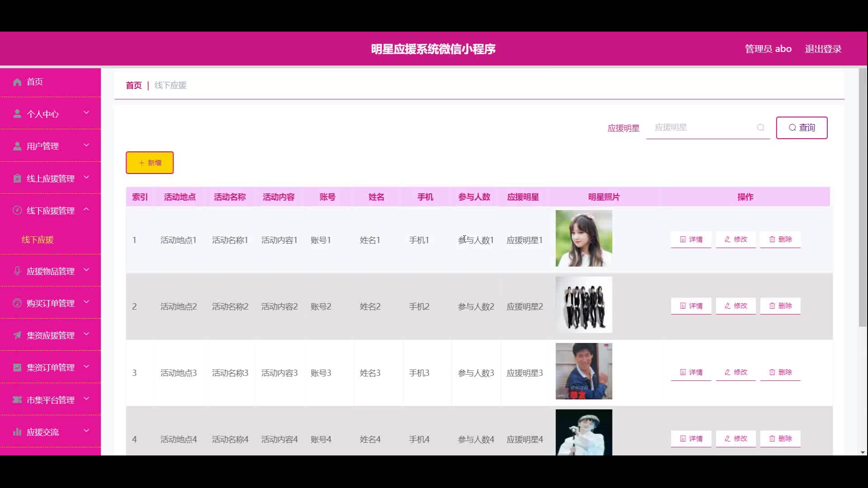Click the magnifier icon inside search field
This screenshot has height=488, width=868.
(x=761, y=127)
